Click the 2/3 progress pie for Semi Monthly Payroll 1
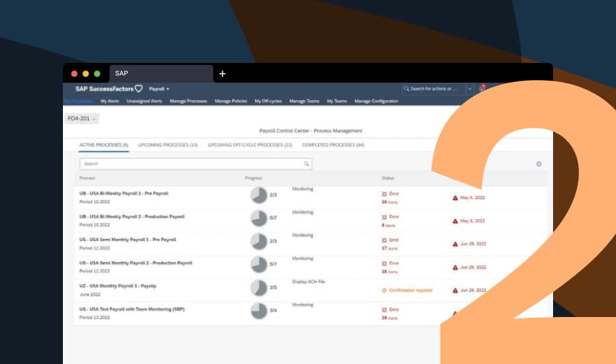The width and height of the screenshot is (616, 364). [259, 242]
